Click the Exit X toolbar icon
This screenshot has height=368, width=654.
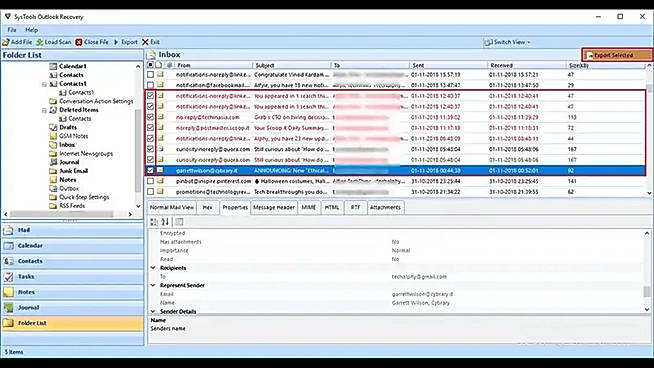[x=145, y=42]
